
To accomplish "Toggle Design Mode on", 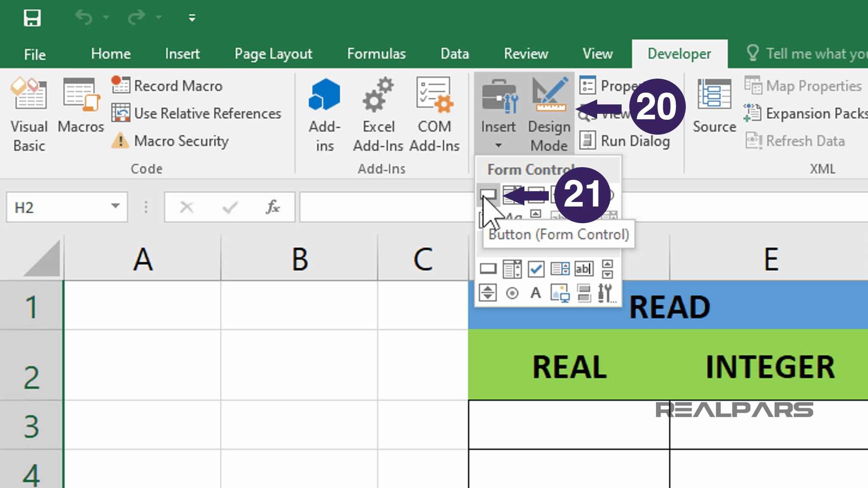I will [548, 113].
